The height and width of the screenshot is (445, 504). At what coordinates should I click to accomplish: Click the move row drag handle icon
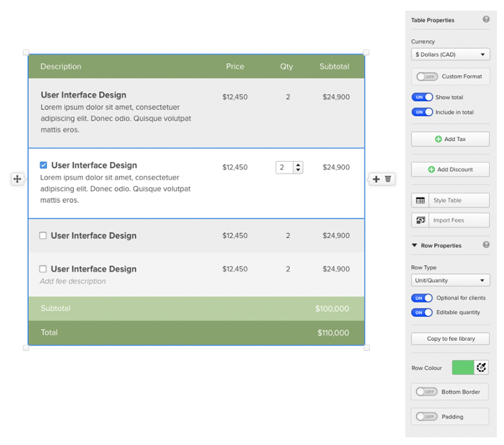pos(17,179)
